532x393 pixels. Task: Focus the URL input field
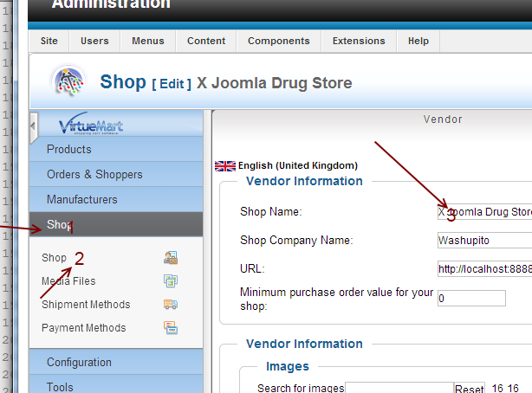(485, 269)
